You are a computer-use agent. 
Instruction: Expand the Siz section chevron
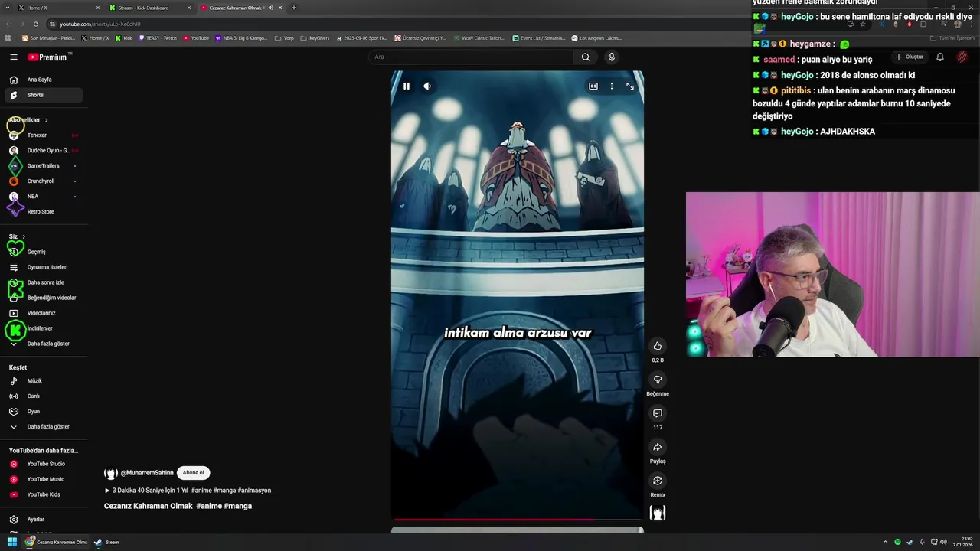(x=24, y=237)
